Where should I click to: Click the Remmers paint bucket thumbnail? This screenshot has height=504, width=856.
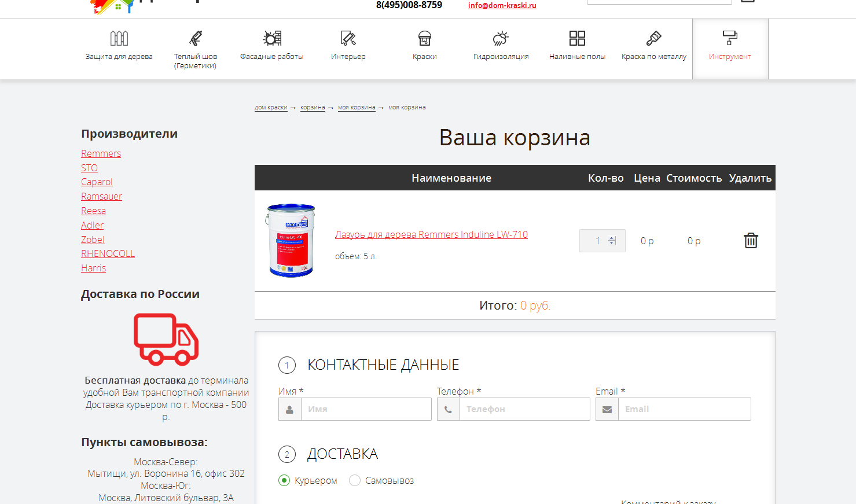coord(291,240)
